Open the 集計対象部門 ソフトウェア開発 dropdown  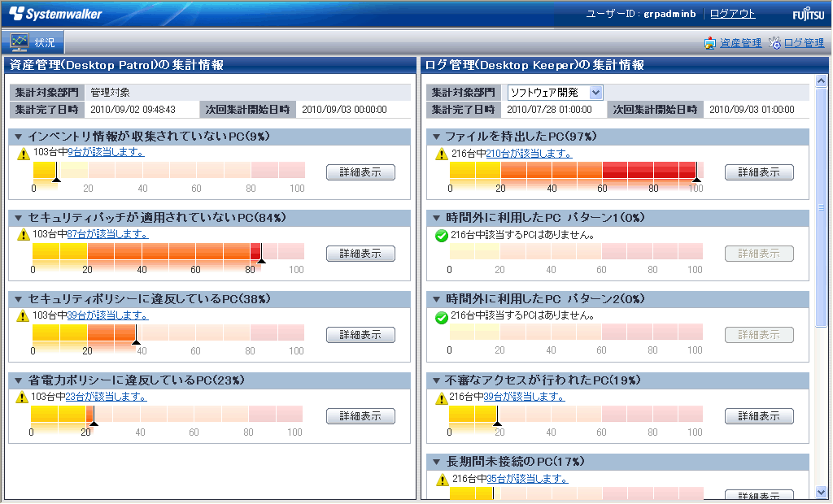tap(595, 93)
